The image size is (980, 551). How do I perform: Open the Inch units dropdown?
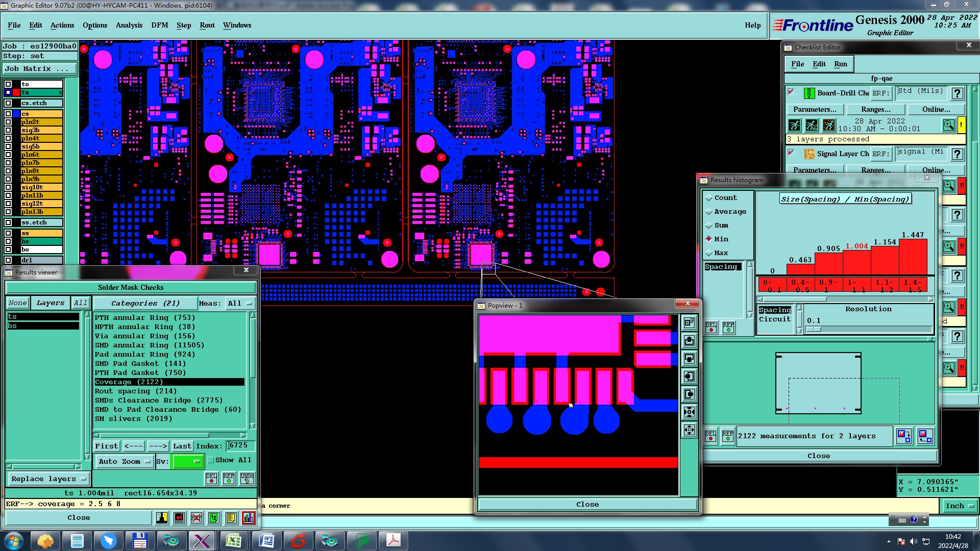coord(959,506)
